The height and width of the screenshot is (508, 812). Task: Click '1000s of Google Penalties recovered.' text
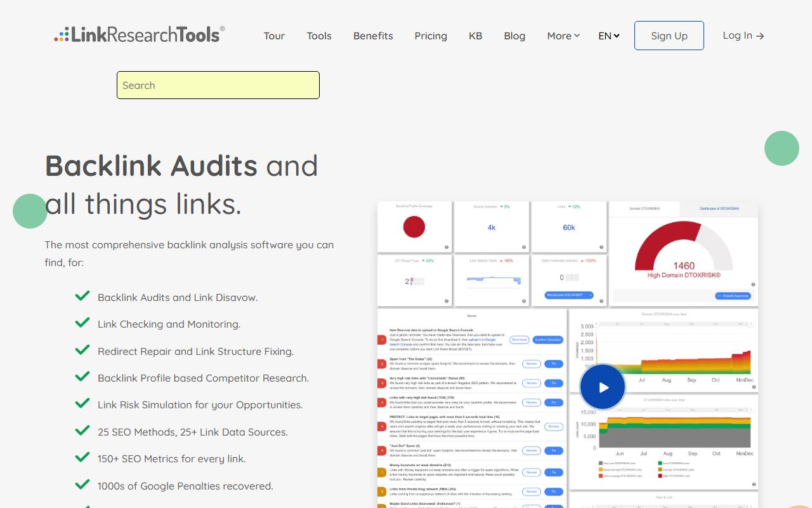185,486
